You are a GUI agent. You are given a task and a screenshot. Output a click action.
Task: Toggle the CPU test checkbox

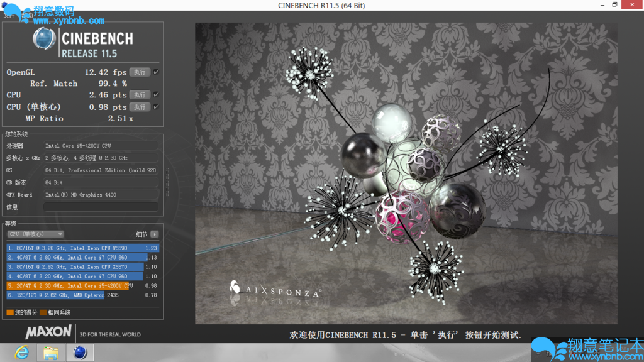[x=156, y=94]
